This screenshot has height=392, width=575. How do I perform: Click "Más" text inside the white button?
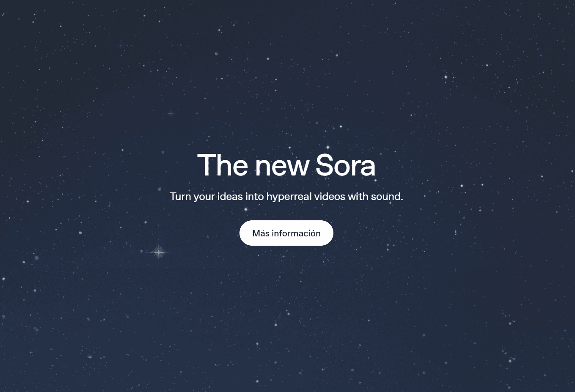(x=261, y=233)
